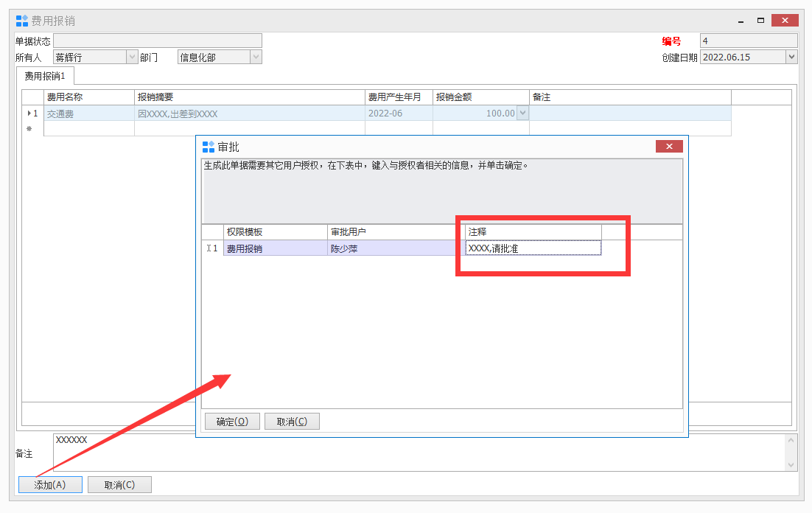Click the 审批 dialog title icon
The width and height of the screenshot is (812, 513).
point(209,147)
